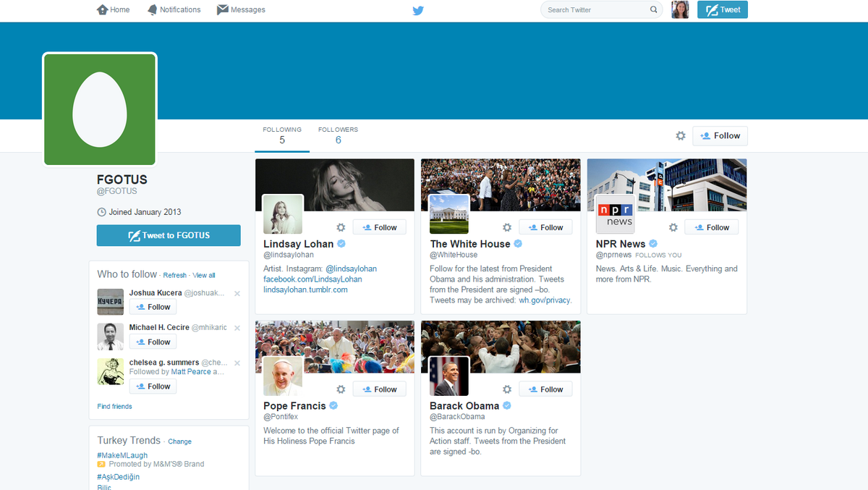Click Barack Obama avatar picture
This screenshot has height=490, width=868.
coord(449,376)
